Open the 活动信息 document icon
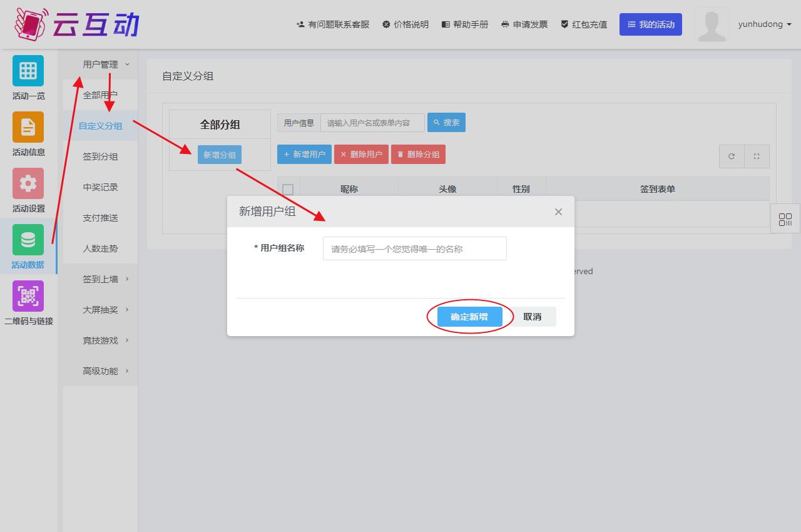Image resolution: width=801 pixels, height=532 pixels. (28, 127)
